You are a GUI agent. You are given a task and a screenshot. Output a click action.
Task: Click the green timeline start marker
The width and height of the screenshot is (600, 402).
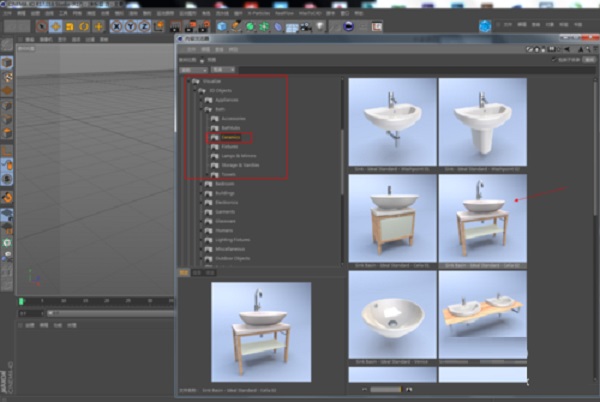pyautogui.click(x=20, y=300)
